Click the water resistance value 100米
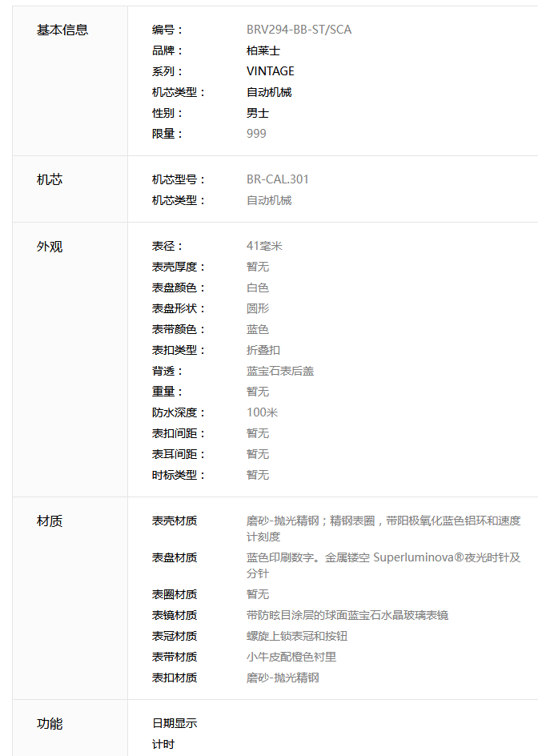538x756 pixels. (262, 412)
